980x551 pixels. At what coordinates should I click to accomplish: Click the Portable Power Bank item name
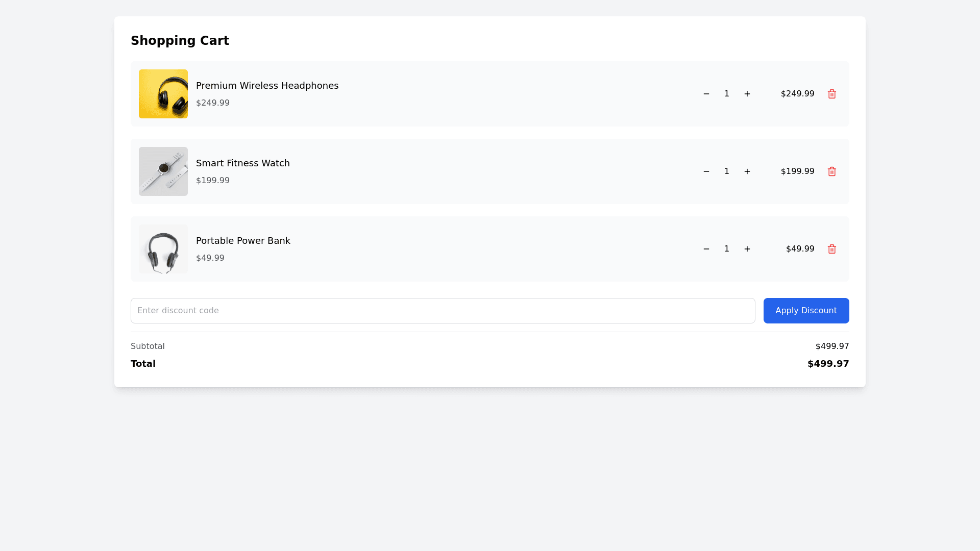point(243,241)
